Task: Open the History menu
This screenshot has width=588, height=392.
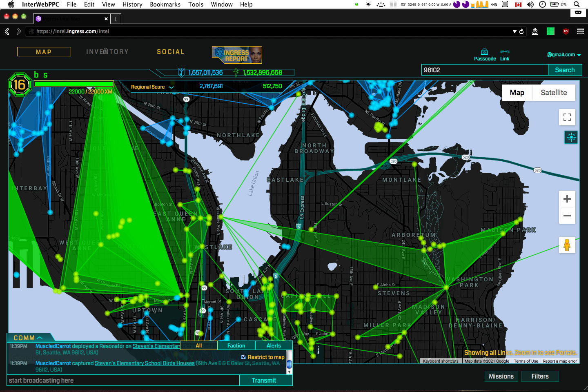Action: coord(132,4)
